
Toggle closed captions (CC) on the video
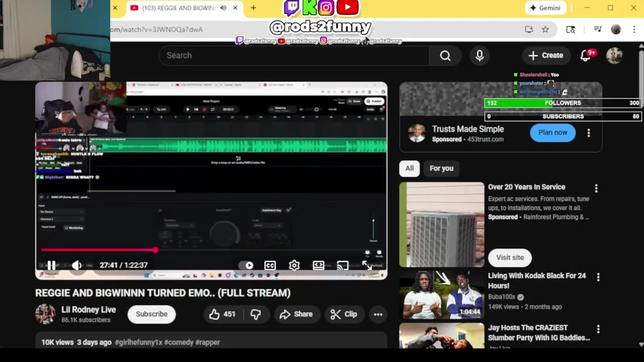270,265
